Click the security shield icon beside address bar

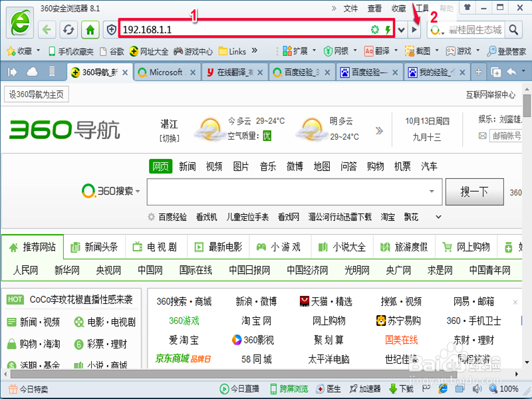(111, 30)
